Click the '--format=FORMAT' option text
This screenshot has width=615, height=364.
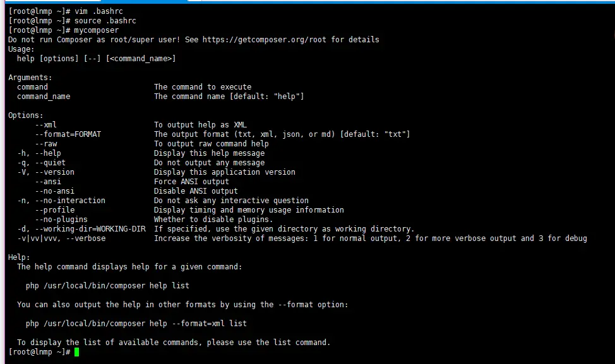68,134
